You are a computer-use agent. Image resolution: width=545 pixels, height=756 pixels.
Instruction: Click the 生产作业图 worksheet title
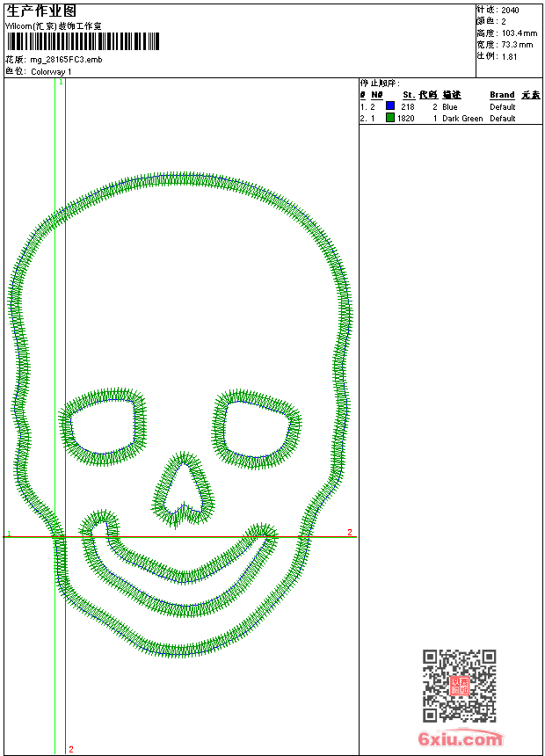click(x=41, y=11)
